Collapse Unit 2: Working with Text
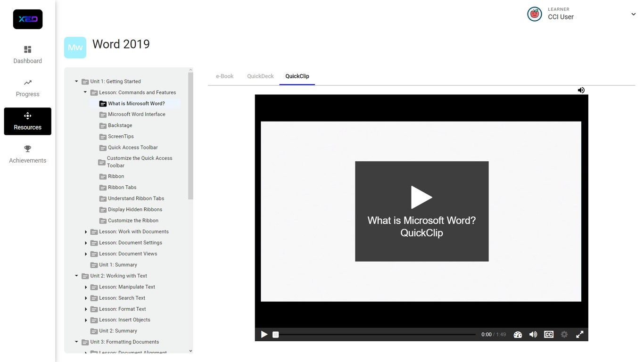This screenshot has width=644, height=362. (x=76, y=276)
